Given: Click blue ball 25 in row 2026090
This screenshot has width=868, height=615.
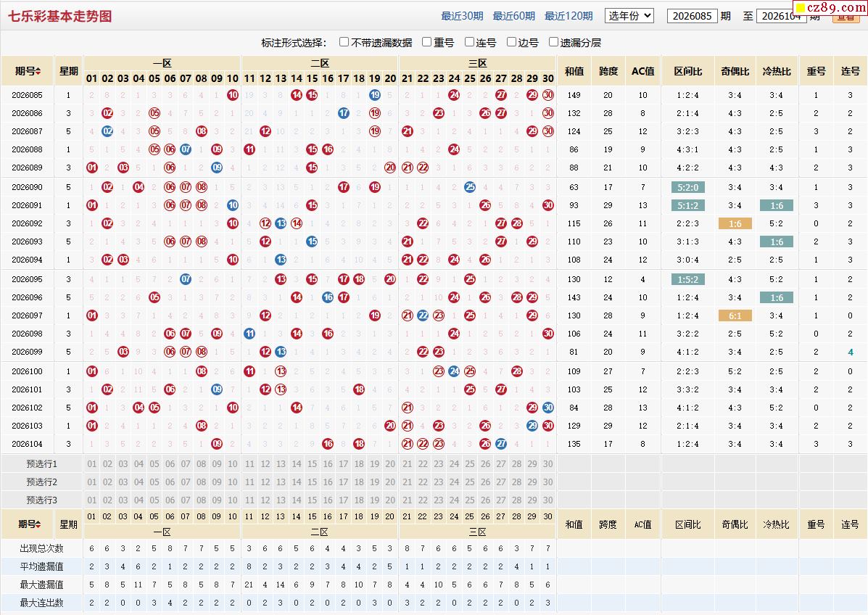Looking at the screenshot, I should 470,187.
